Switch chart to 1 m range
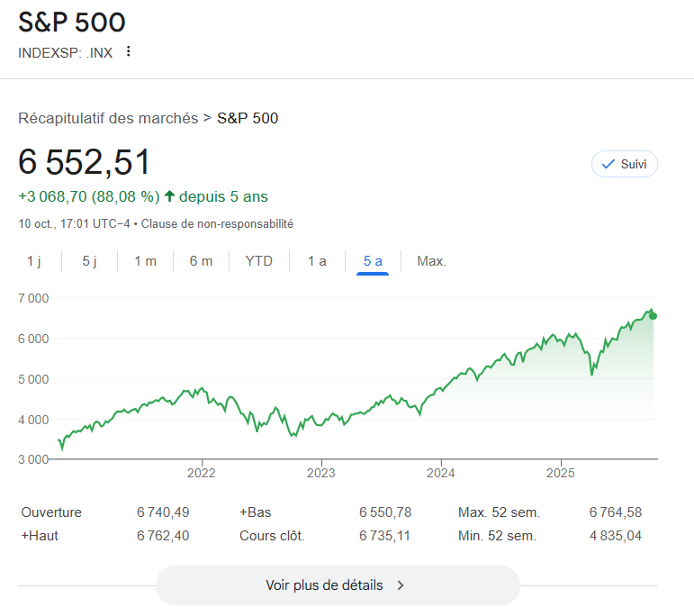 145,261
